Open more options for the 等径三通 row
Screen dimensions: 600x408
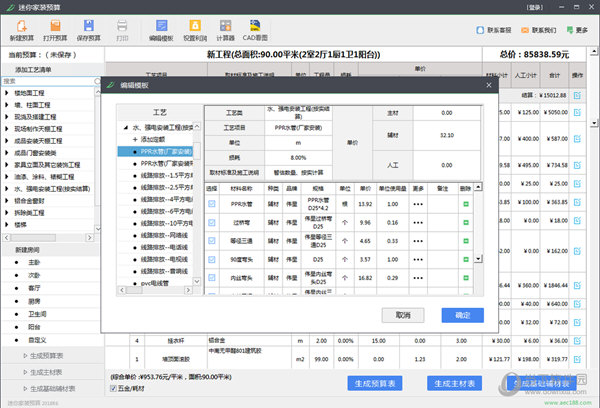tap(418, 241)
